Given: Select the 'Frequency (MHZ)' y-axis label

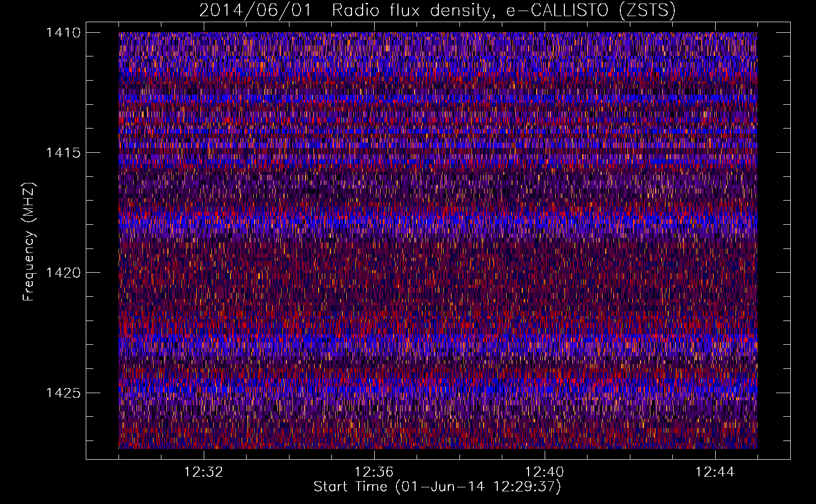Looking at the screenshot, I should [29, 242].
